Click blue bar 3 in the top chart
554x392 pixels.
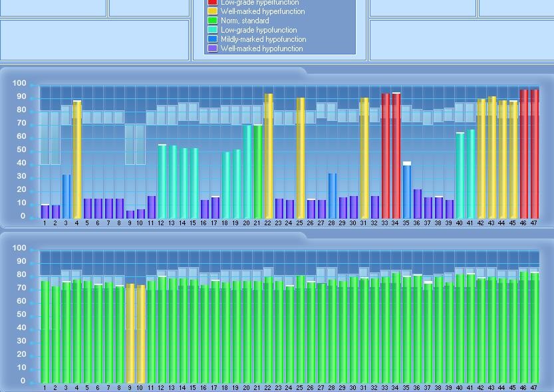coord(67,197)
